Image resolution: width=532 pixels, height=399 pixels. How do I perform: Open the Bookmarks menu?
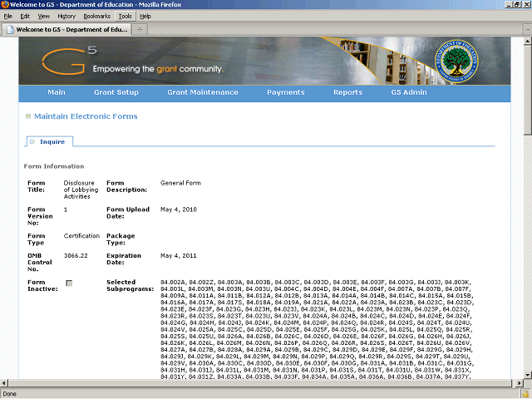(97, 17)
